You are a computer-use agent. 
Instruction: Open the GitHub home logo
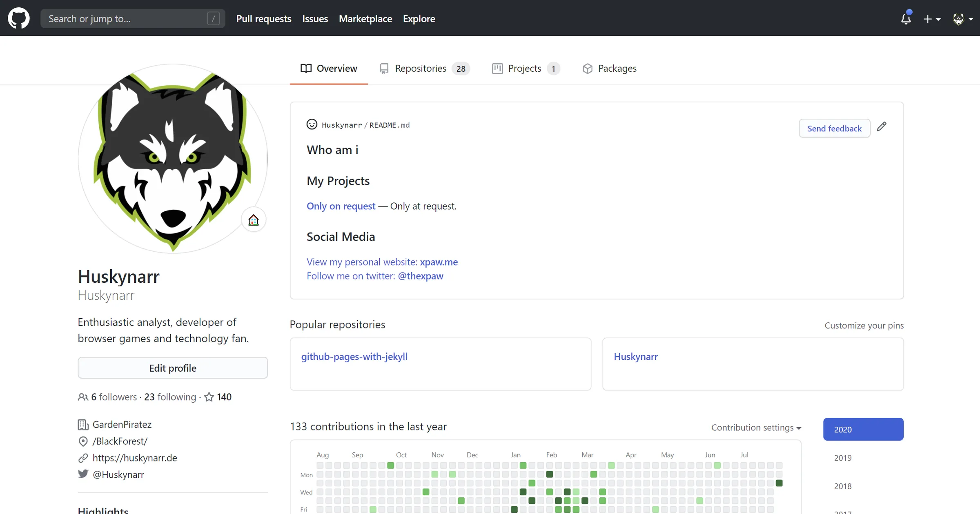[19, 18]
